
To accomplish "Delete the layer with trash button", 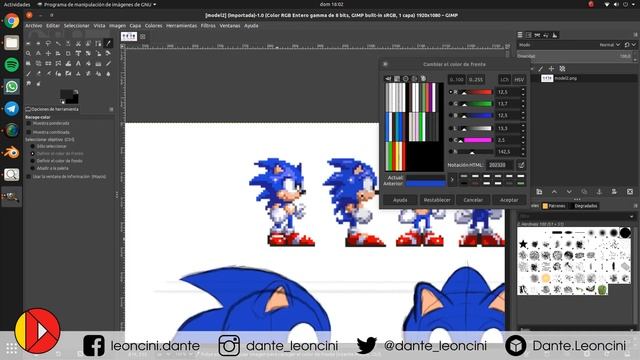I will pos(630,191).
